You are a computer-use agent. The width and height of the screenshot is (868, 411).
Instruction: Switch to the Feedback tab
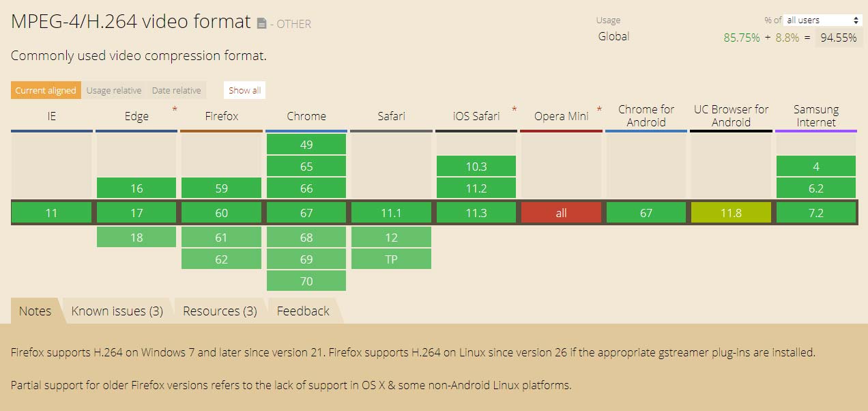point(303,311)
